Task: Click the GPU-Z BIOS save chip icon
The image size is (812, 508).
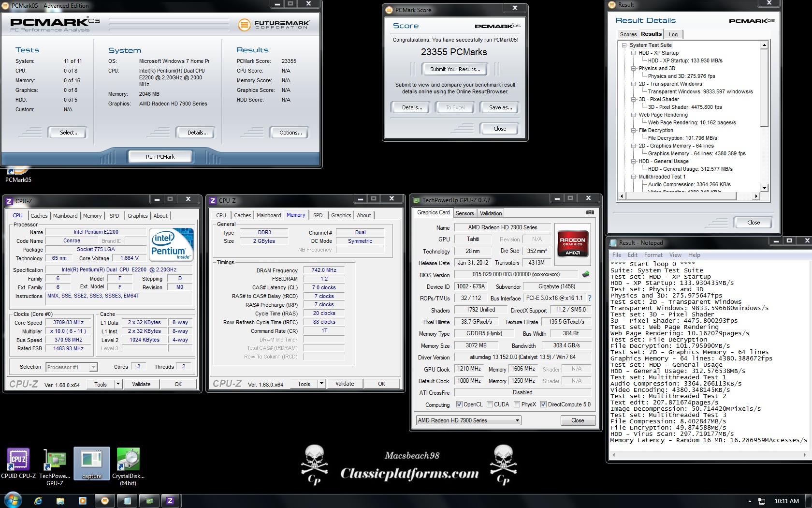Action: point(586,274)
